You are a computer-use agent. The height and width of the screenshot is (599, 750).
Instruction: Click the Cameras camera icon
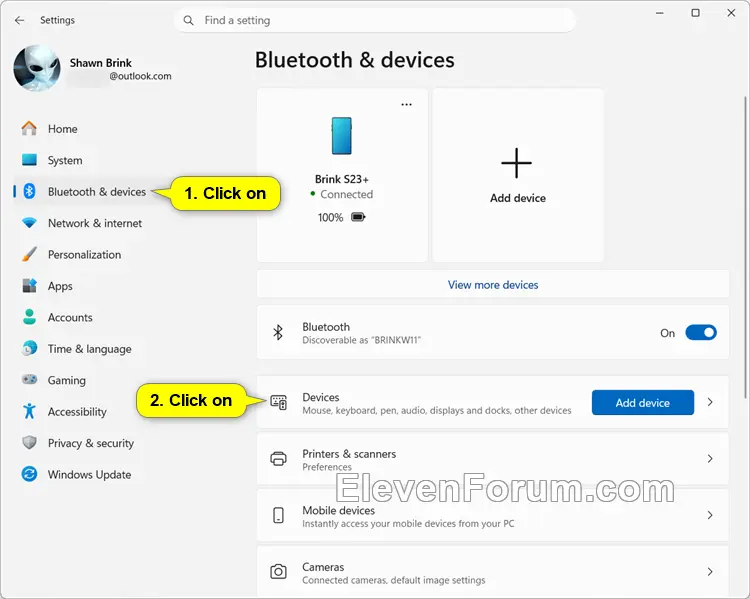pos(278,571)
